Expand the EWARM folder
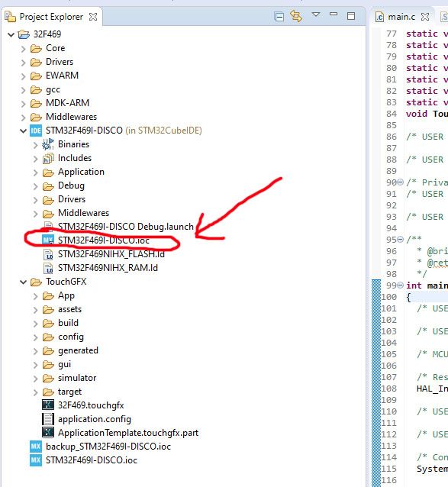 tap(23, 76)
